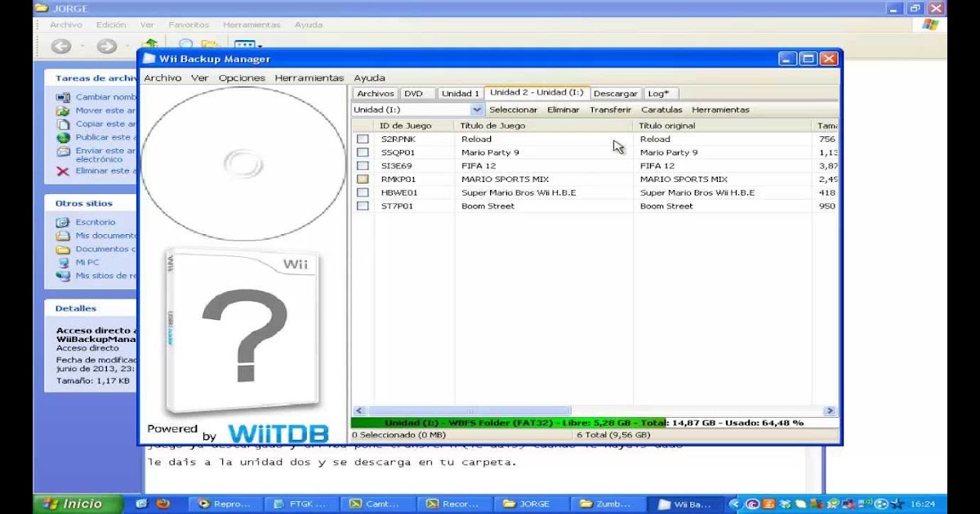
Task: Click the WiiTDB logo
Action: pyautogui.click(x=278, y=433)
